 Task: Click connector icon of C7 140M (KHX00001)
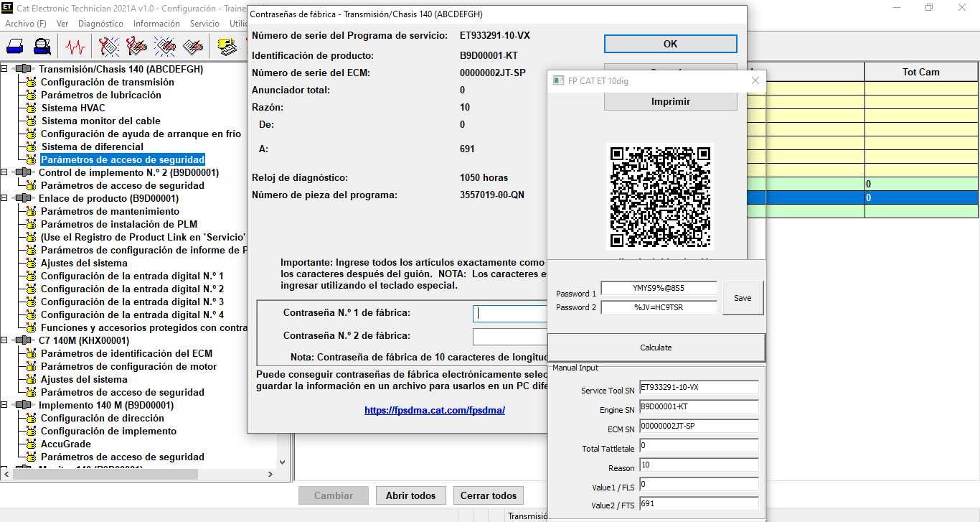[x=24, y=340]
